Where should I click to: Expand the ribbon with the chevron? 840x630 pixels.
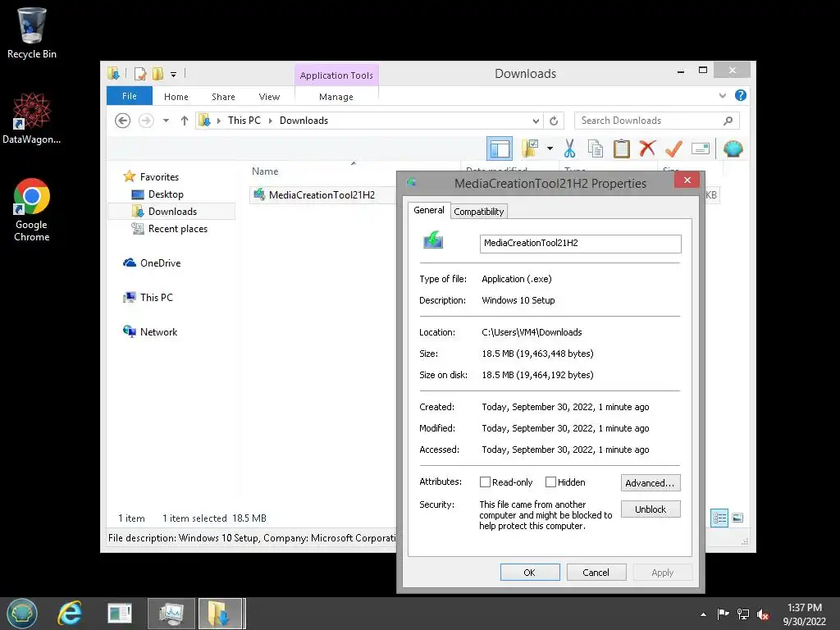[722, 95]
